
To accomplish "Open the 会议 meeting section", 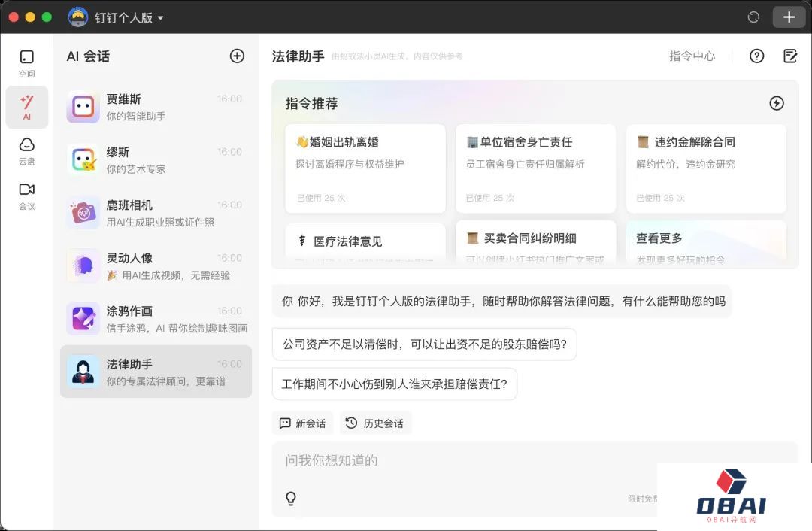I will click(x=27, y=196).
